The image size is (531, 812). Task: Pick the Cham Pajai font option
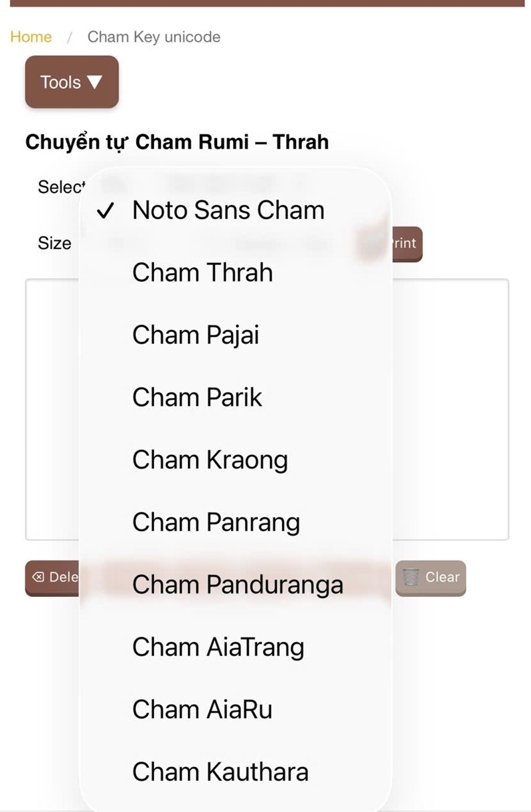pos(195,335)
